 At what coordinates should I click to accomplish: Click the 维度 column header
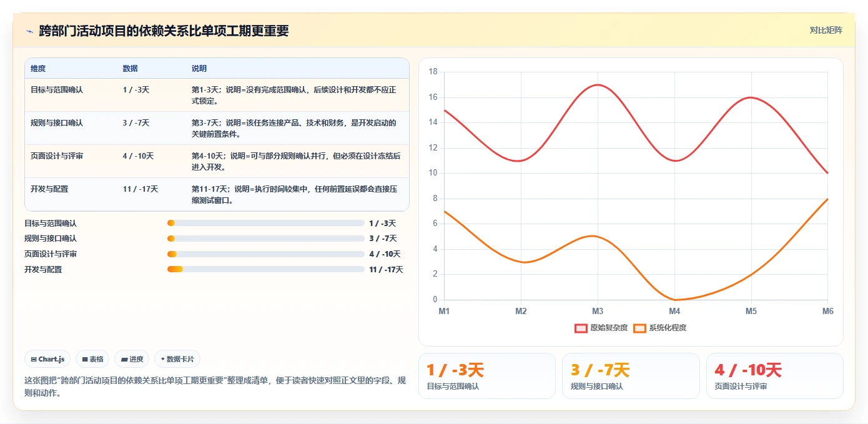point(38,69)
